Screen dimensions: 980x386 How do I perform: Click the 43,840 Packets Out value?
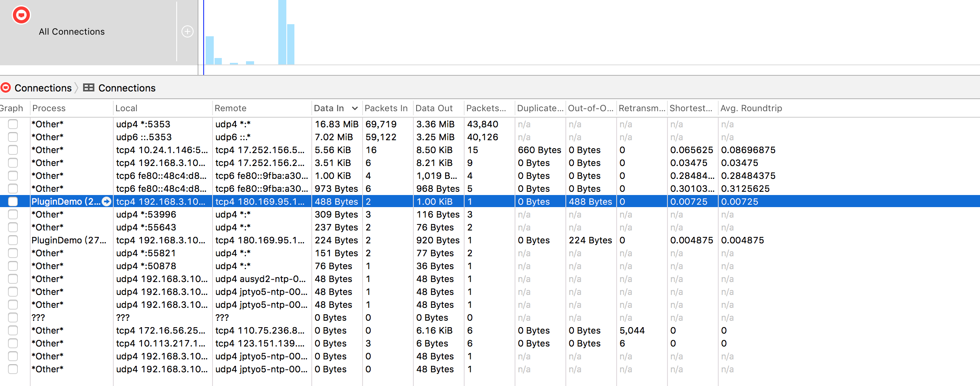click(482, 124)
